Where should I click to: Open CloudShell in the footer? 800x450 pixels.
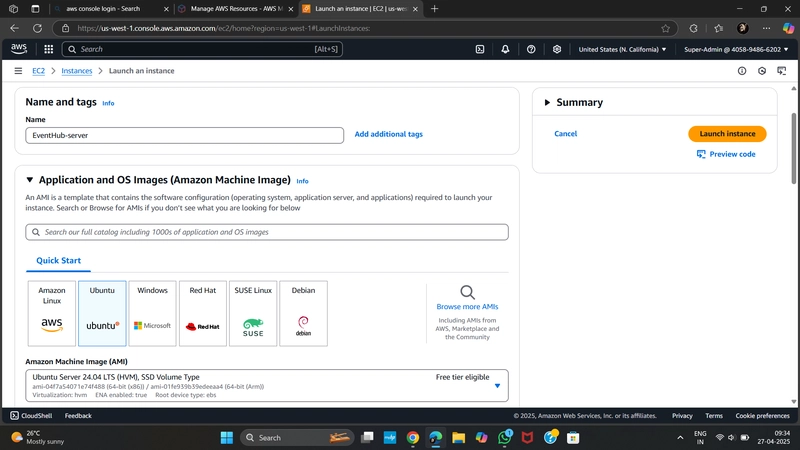pos(31,416)
